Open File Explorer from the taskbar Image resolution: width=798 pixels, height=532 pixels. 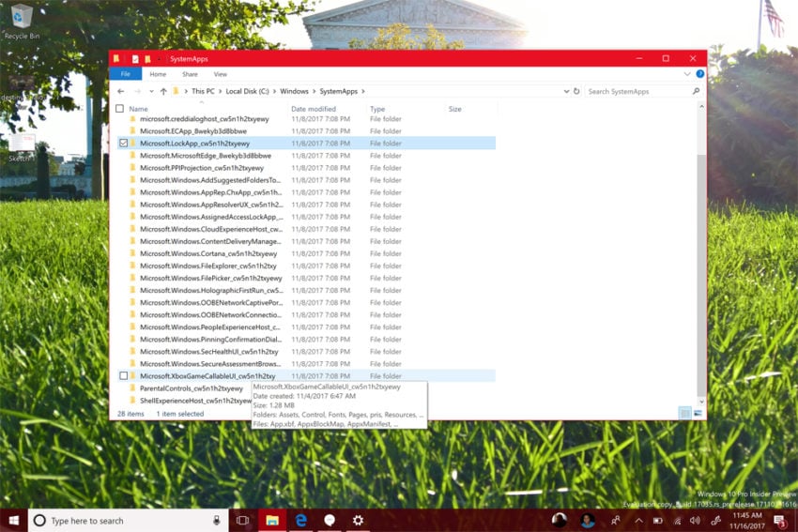[x=272, y=521]
